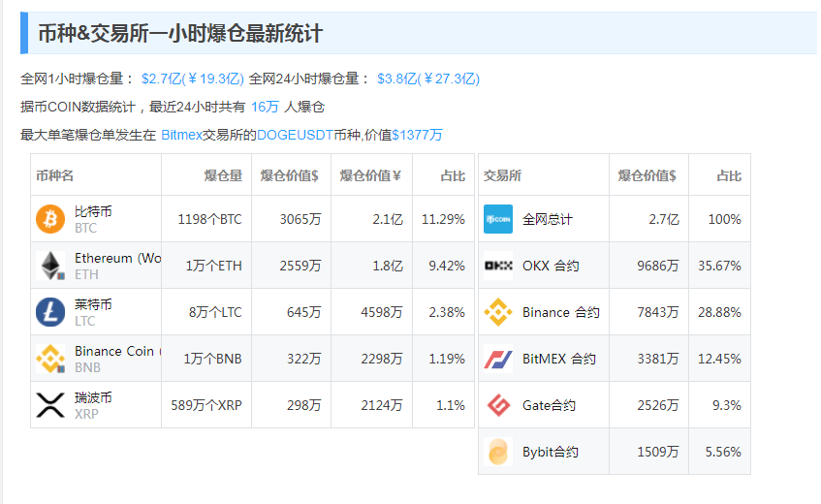Click the 1万个ETH liquidation amount

click(x=213, y=266)
